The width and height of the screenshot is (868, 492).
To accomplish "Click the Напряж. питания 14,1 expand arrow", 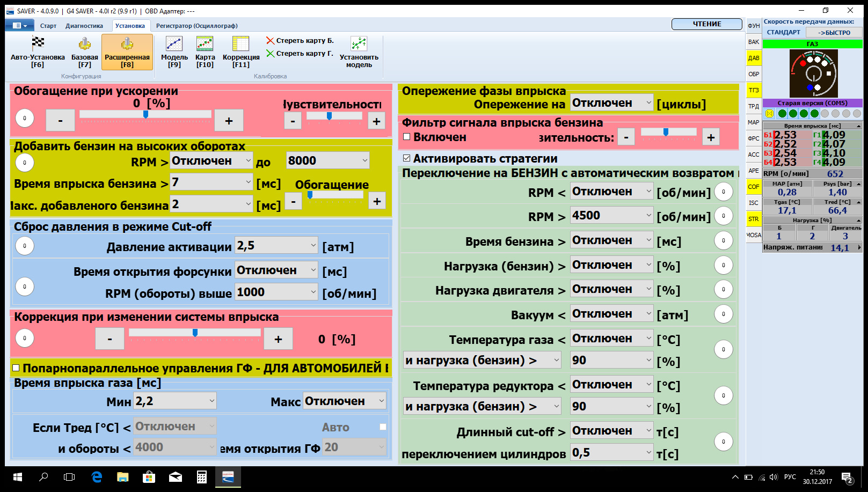I will [859, 247].
